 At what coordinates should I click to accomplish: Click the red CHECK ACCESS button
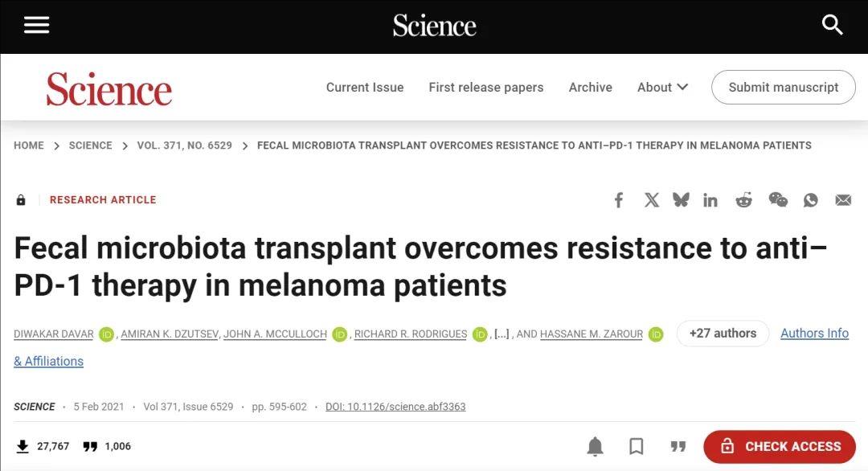tap(780, 446)
